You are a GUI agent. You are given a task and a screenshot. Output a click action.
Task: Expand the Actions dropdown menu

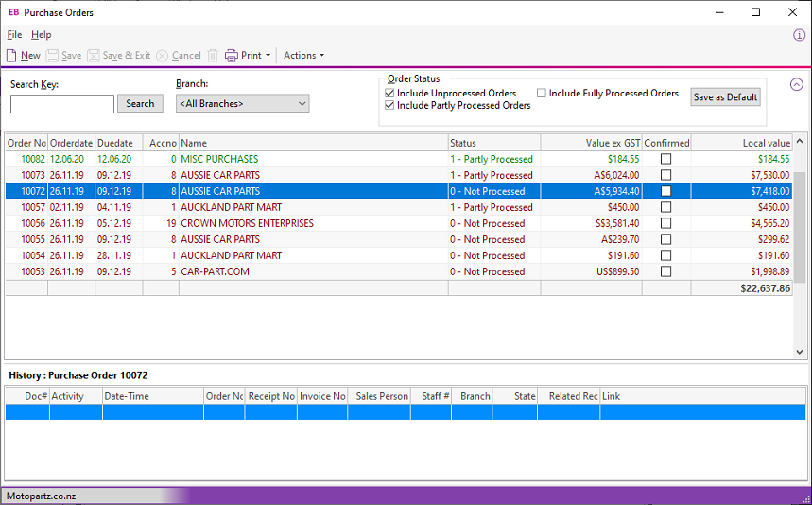303,56
